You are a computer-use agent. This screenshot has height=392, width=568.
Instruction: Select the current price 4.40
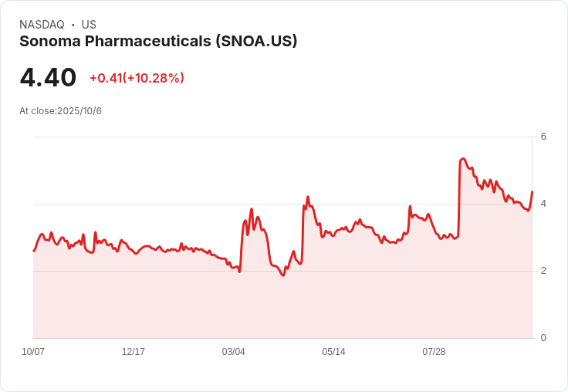48,78
